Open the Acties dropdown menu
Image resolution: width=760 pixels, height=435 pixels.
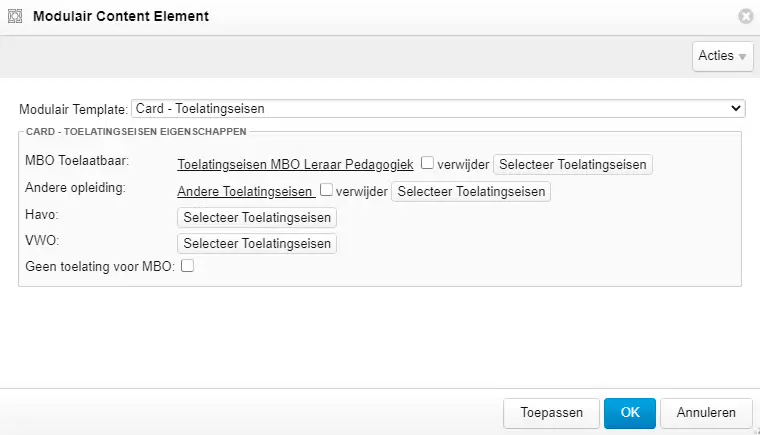click(x=722, y=56)
